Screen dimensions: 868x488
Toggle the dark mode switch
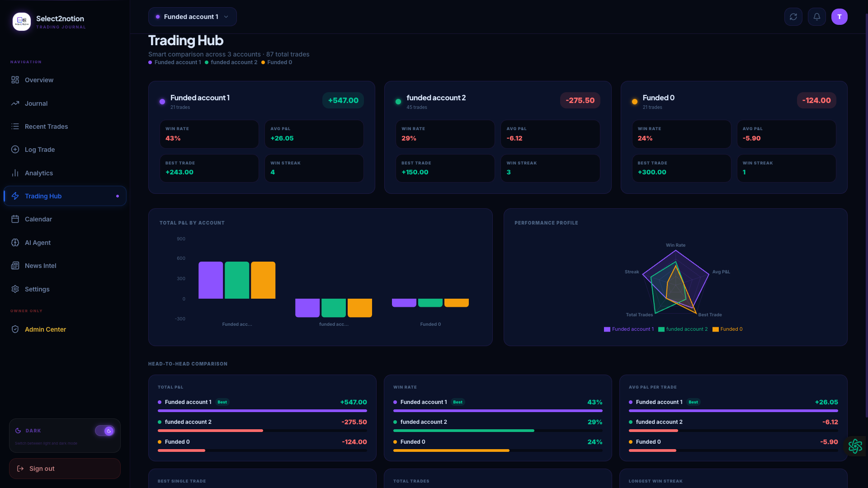(x=104, y=431)
